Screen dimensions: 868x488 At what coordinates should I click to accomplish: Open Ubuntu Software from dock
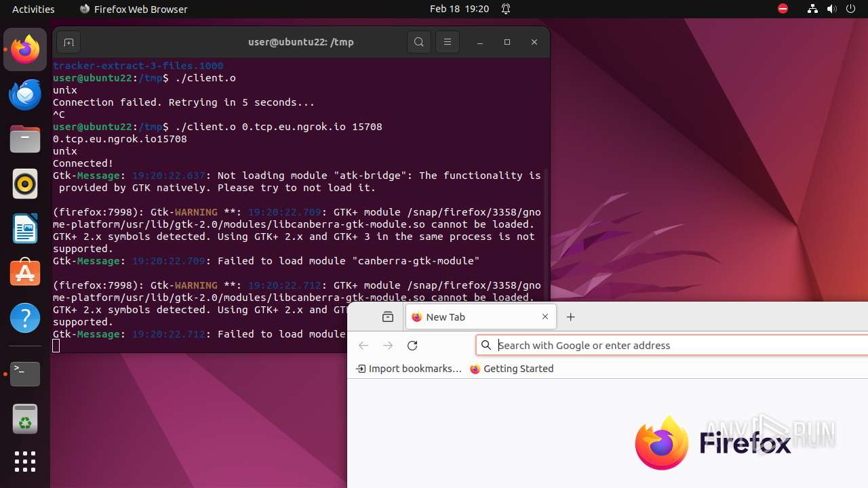coord(25,273)
